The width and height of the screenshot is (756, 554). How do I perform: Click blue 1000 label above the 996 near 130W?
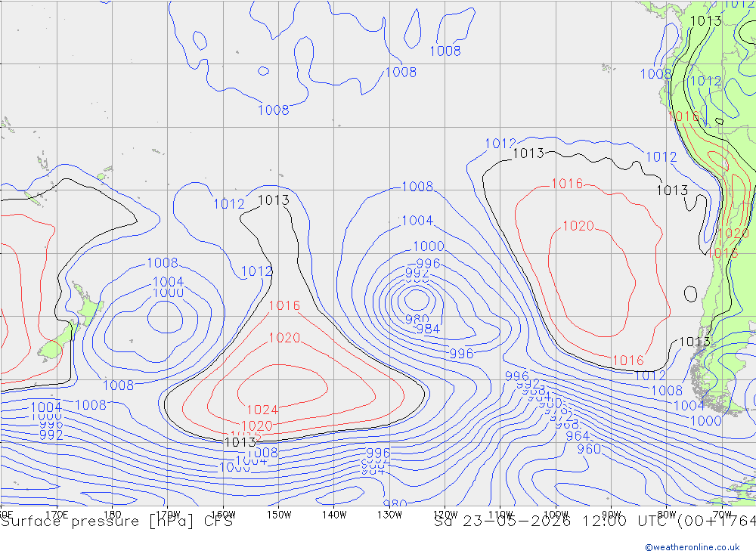point(429,246)
